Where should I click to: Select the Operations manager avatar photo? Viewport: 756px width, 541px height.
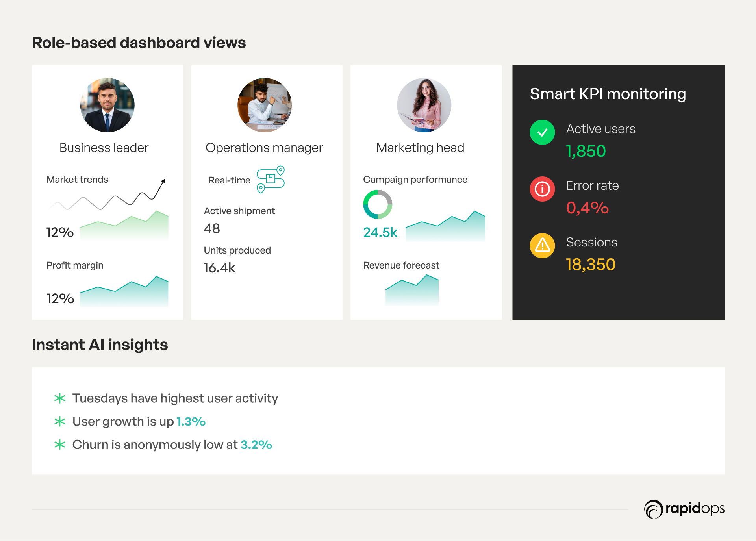coord(265,105)
